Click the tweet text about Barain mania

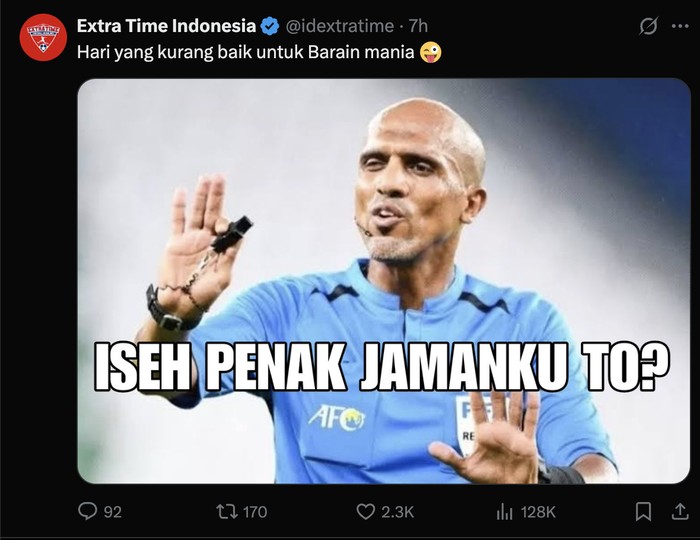[246, 52]
